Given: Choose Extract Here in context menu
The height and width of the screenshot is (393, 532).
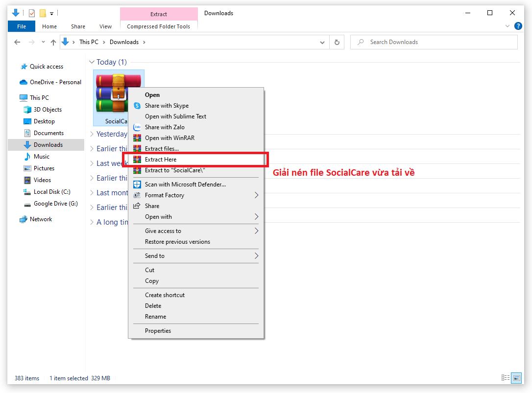Looking at the screenshot, I should coord(196,160).
